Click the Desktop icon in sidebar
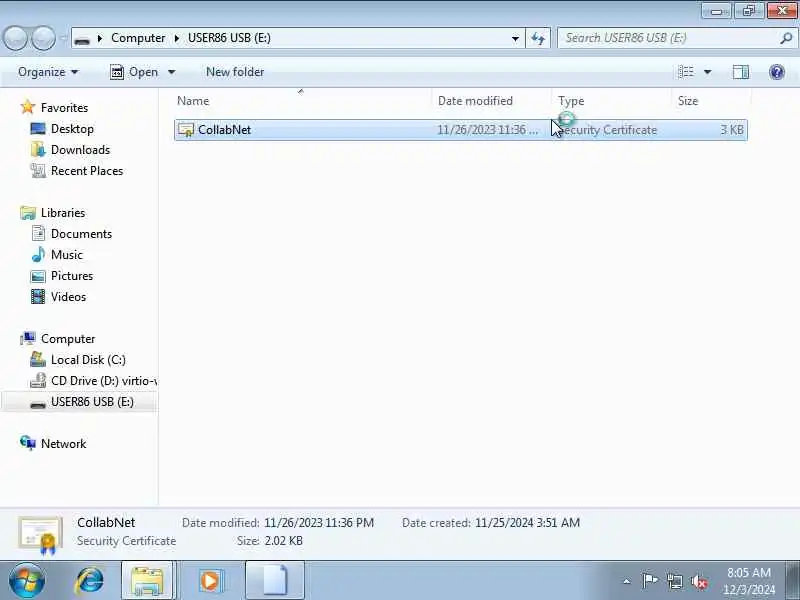This screenshot has height=600, width=800. 38,129
